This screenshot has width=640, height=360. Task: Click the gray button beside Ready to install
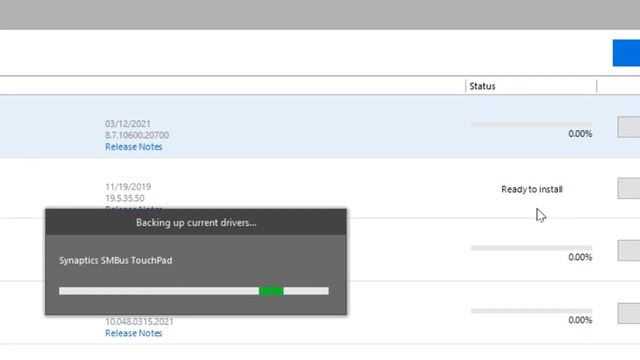click(629, 188)
